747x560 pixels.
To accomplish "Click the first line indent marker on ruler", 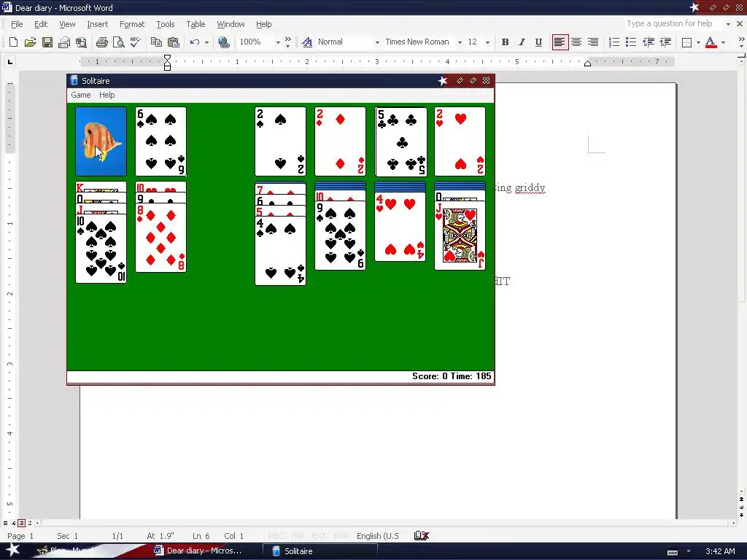I will 167,58.
